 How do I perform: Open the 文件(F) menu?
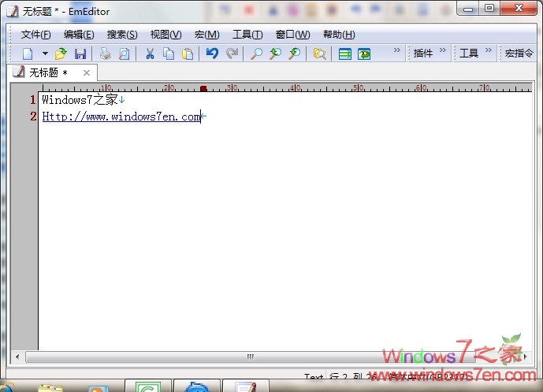pyautogui.click(x=35, y=35)
